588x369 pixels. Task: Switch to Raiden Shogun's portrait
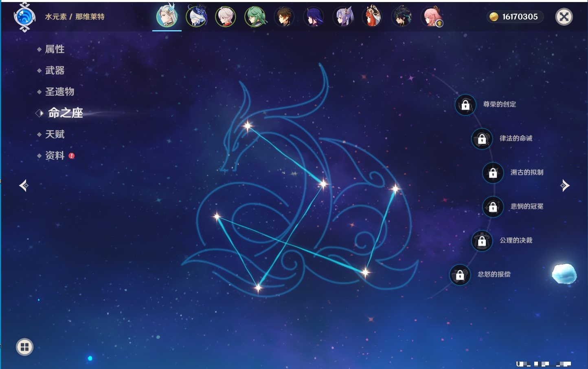314,17
